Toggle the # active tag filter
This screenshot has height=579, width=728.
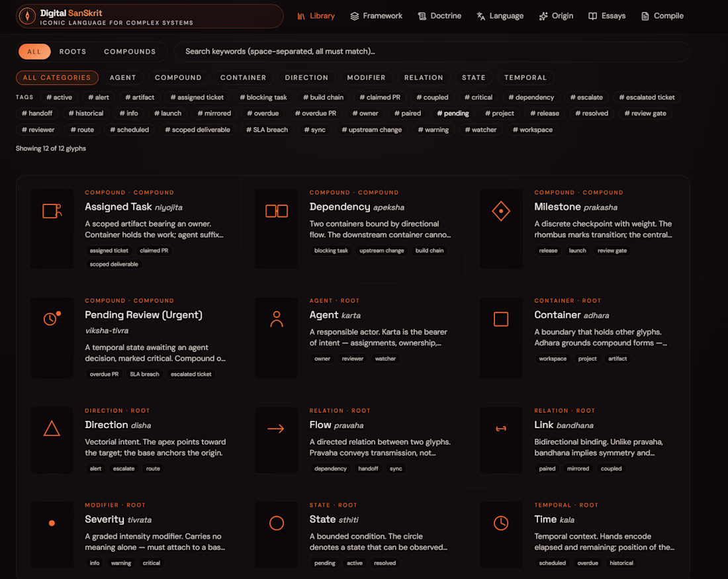tap(59, 97)
